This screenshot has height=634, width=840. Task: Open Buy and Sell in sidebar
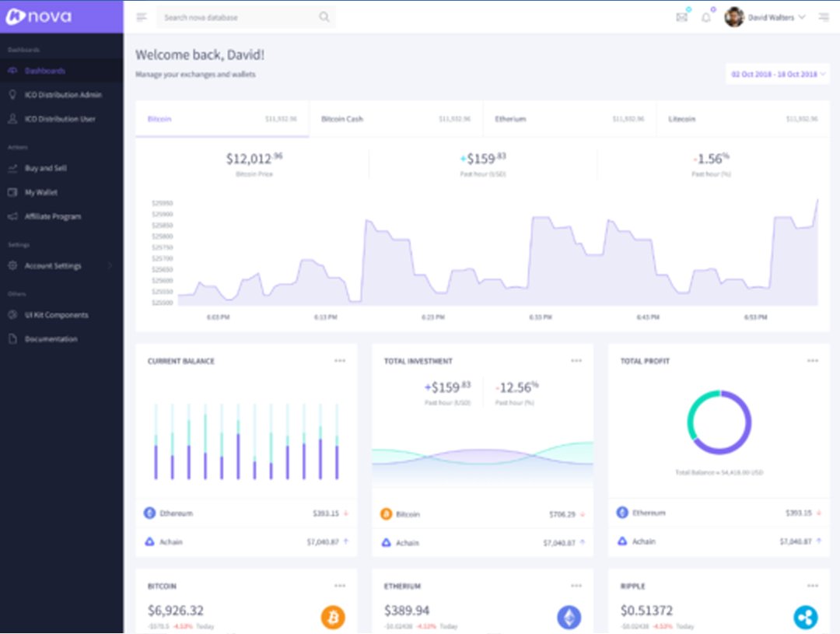[x=45, y=168]
